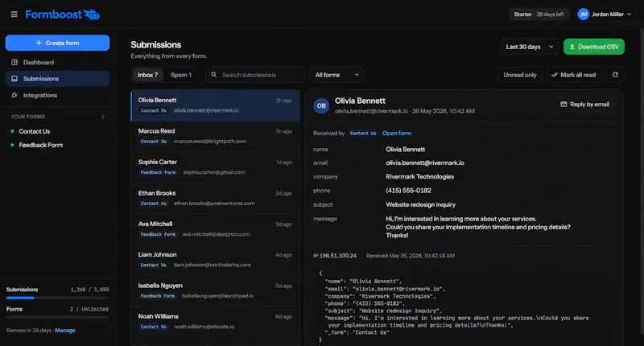
Task: Click the search magnifier icon
Action: pos(213,75)
